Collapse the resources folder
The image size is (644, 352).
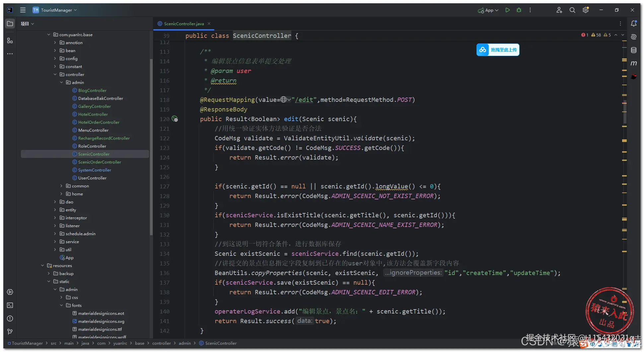[x=42, y=265]
